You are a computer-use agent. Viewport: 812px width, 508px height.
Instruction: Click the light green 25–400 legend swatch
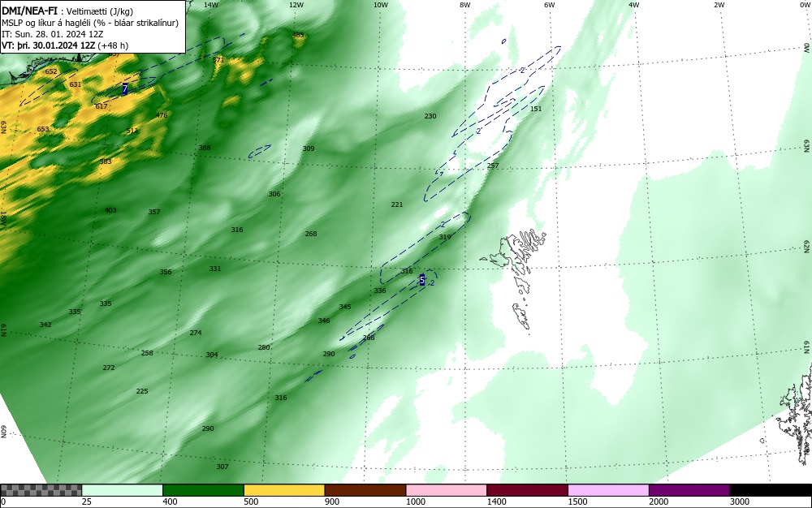click(x=123, y=490)
